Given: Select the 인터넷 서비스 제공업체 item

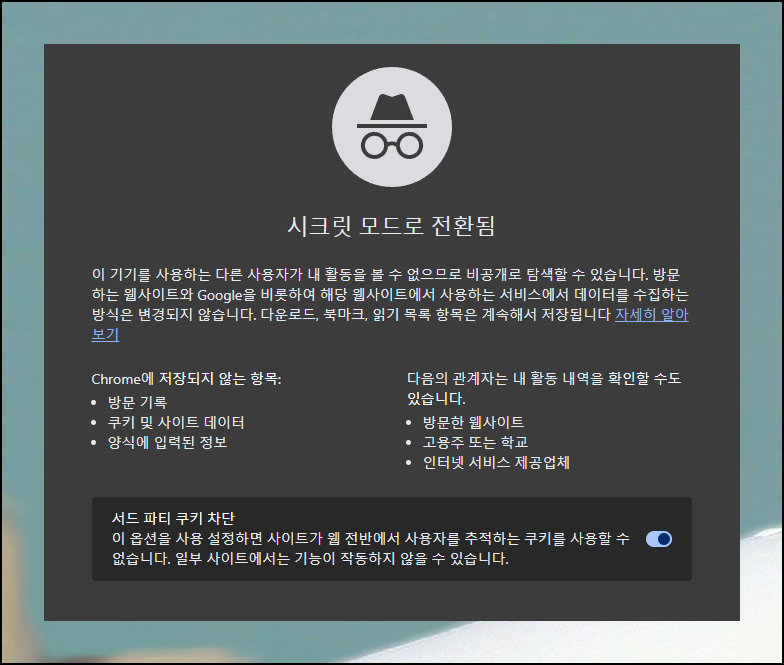Looking at the screenshot, I should (x=496, y=462).
